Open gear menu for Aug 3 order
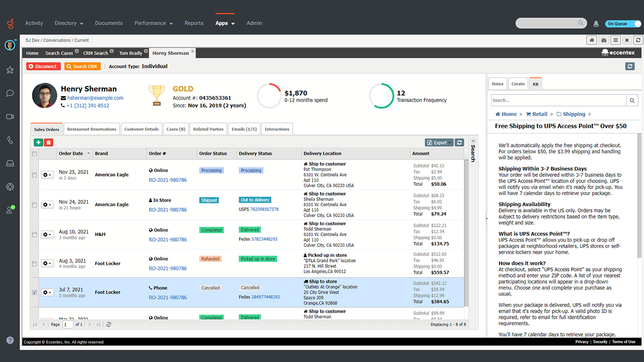 [47, 263]
